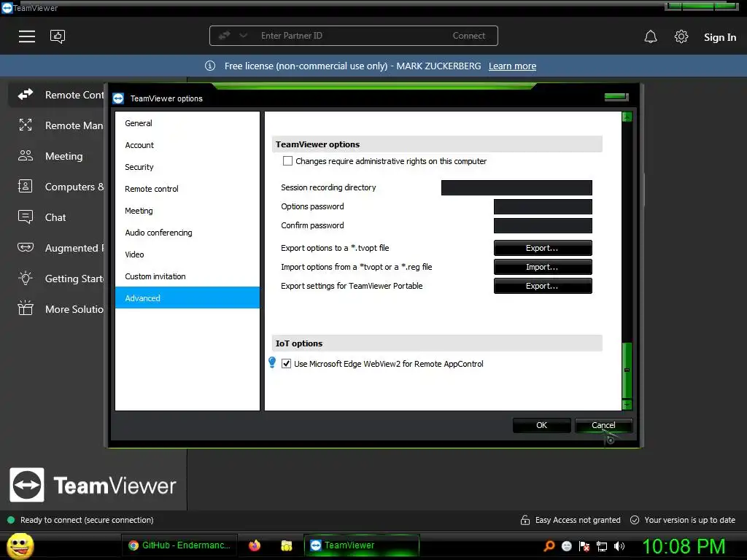Click OK in TeamViewer options

(x=542, y=425)
